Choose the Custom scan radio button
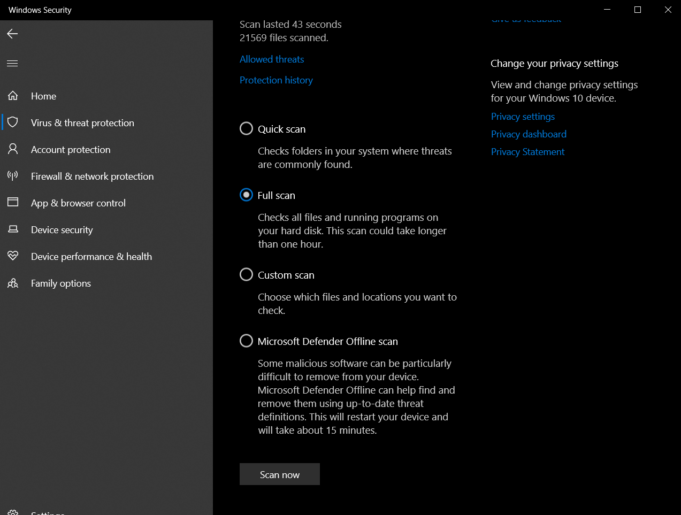Image resolution: width=681 pixels, height=515 pixels. click(246, 275)
